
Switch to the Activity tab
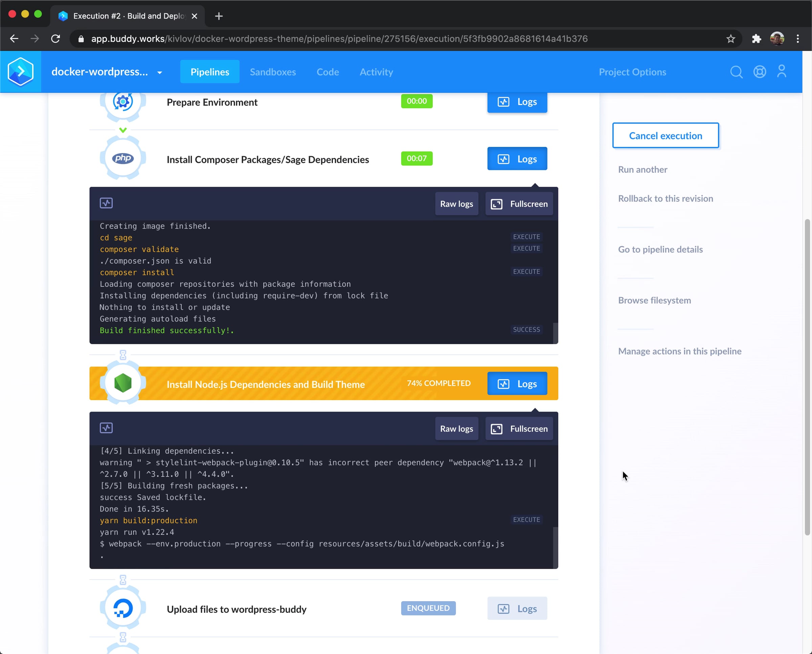[x=376, y=71]
